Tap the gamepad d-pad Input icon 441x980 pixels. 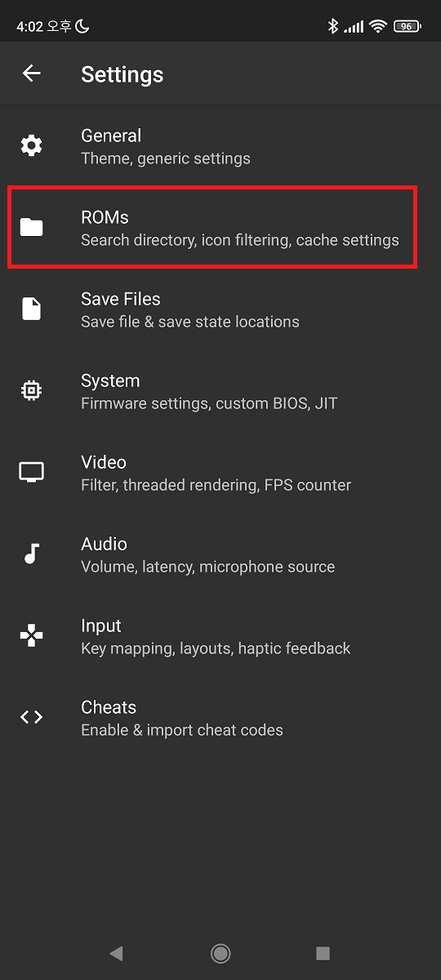[31, 635]
